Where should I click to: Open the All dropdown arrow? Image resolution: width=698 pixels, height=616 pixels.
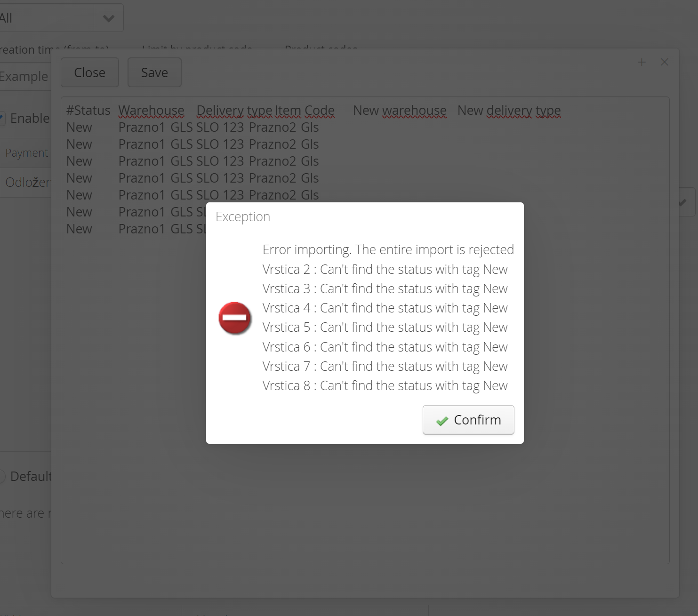click(x=109, y=18)
